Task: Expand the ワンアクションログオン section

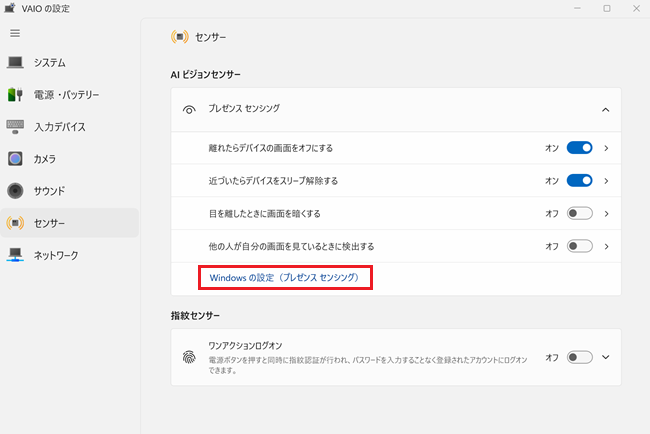Action: pos(606,357)
